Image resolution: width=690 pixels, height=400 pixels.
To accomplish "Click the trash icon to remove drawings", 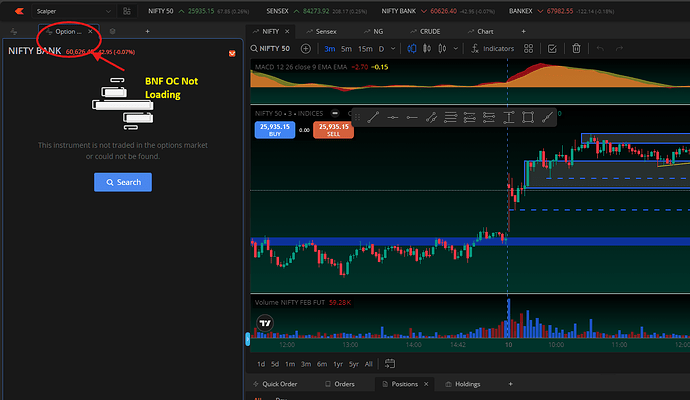I will [576, 48].
